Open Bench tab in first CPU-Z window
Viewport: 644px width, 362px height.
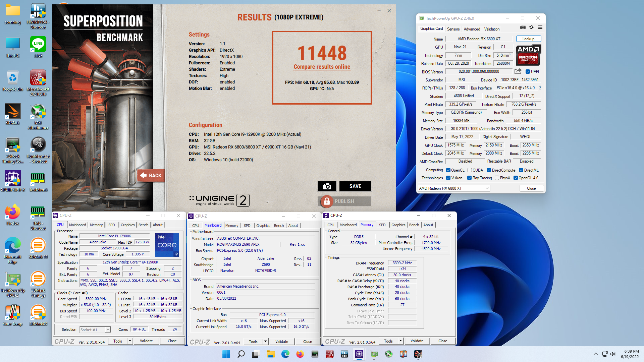point(143,225)
